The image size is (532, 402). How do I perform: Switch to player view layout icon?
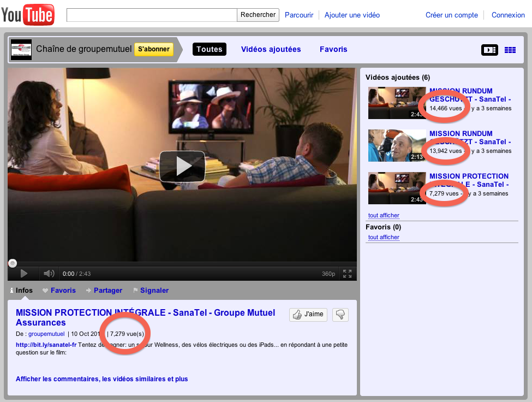(x=489, y=50)
